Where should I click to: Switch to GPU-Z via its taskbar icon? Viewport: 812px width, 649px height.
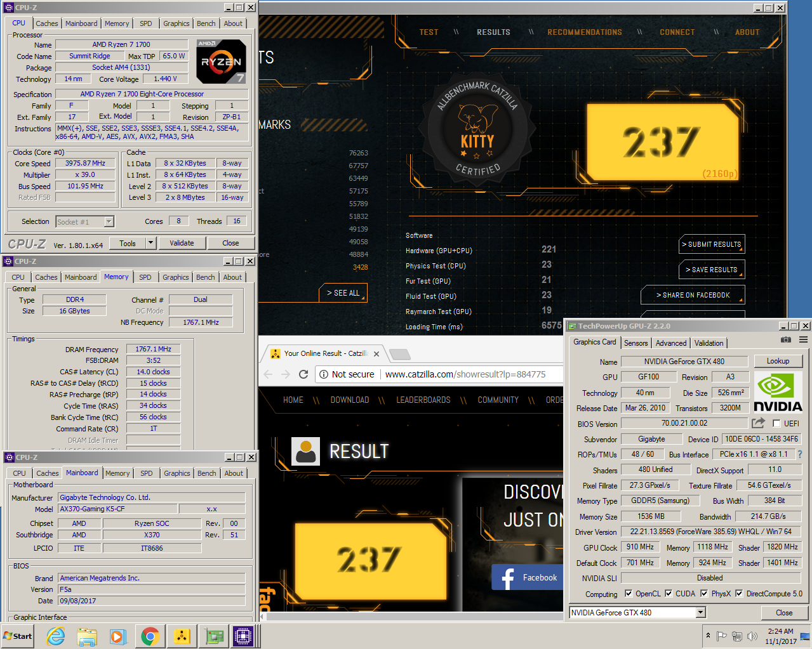[x=214, y=636]
